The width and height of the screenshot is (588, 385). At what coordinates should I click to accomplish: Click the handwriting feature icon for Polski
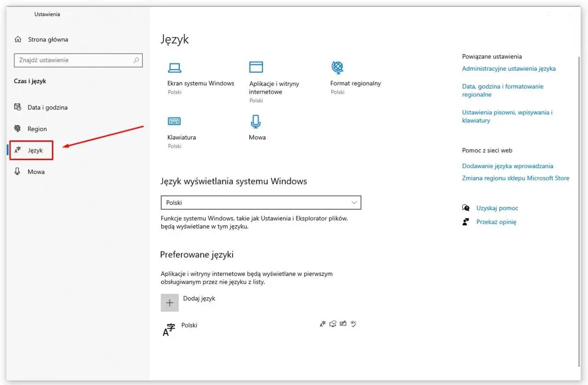click(343, 324)
